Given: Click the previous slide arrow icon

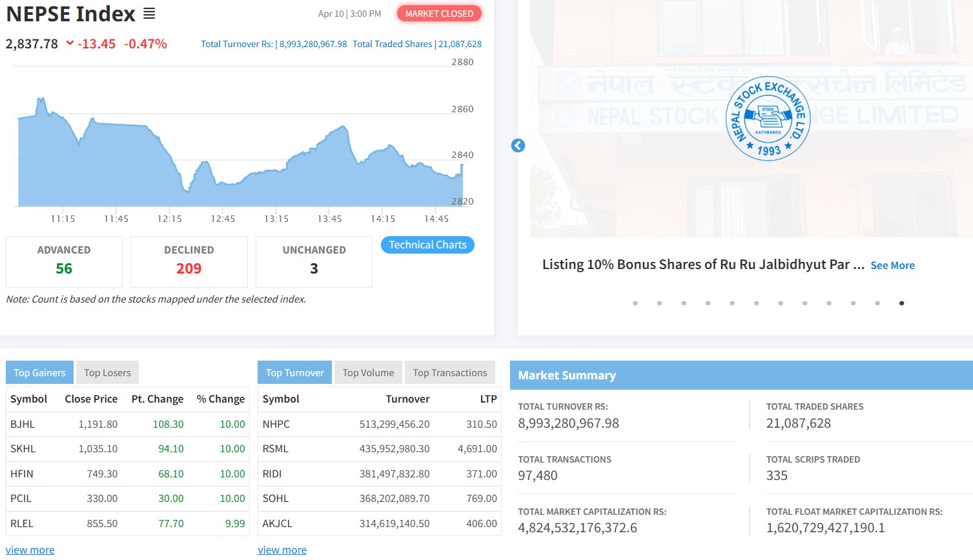Looking at the screenshot, I should (518, 146).
